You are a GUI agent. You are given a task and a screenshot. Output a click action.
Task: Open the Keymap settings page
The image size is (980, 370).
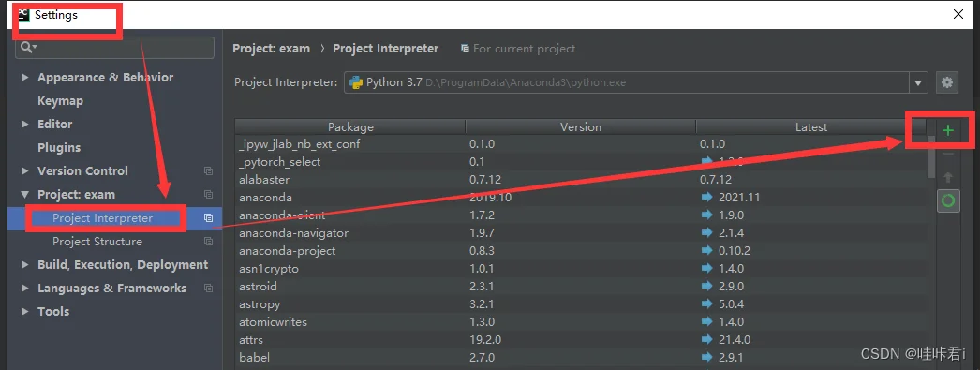click(60, 100)
